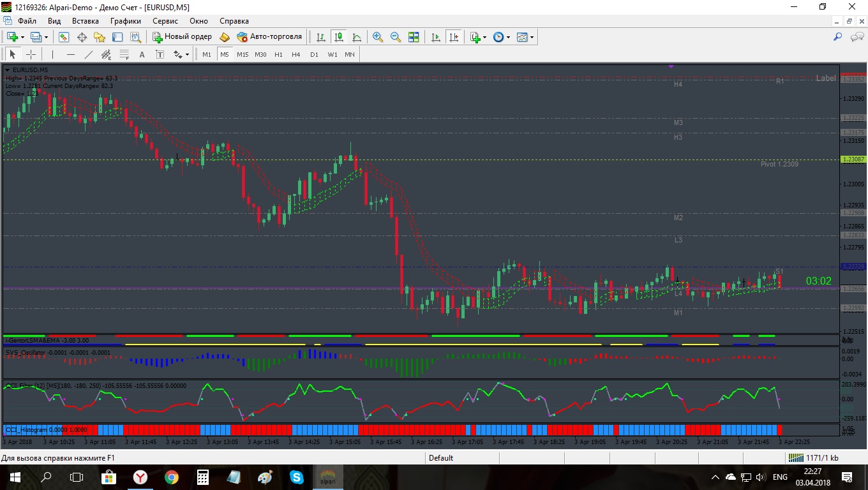Open the Navigator folder-star icon
Screen dimensions: 868x490
tap(100, 37)
